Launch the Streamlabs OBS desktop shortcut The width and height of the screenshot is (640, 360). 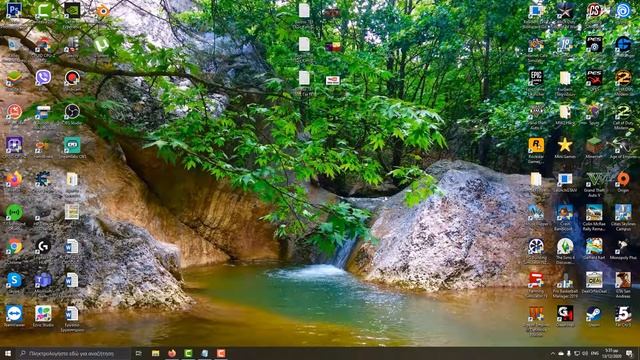pyautogui.click(x=72, y=145)
